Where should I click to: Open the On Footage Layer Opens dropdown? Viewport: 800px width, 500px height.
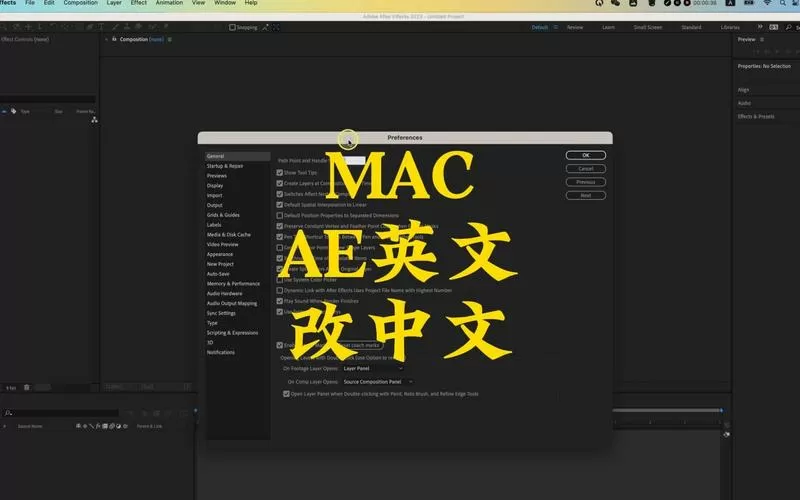pyautogui.click(x=373, y=368)
